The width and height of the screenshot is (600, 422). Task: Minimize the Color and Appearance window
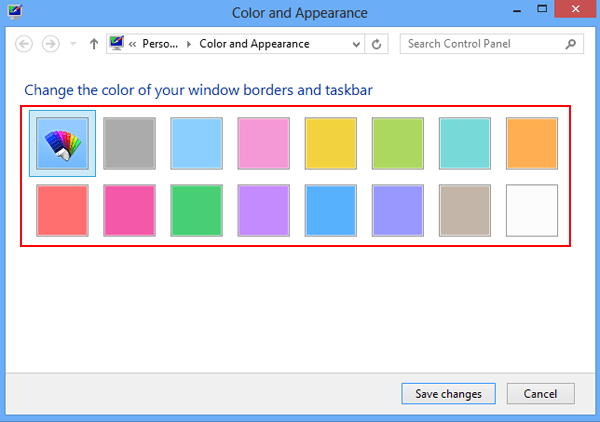pos(517,10)
